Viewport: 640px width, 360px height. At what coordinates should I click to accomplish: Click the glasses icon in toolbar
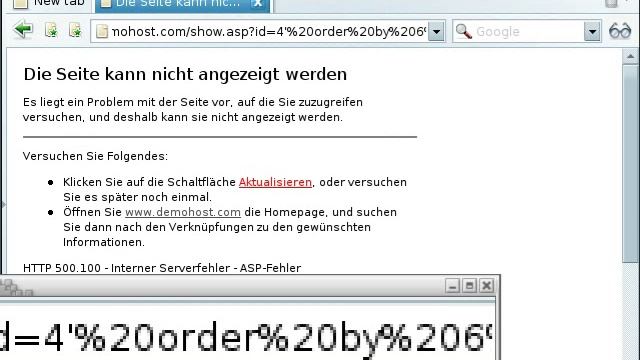pos(620,31)
